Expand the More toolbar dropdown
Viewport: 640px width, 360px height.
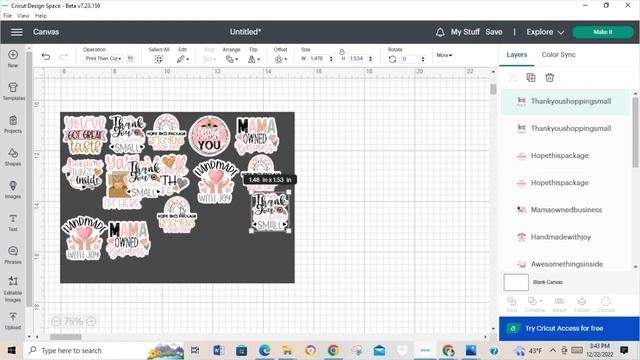tap(444, 55)
